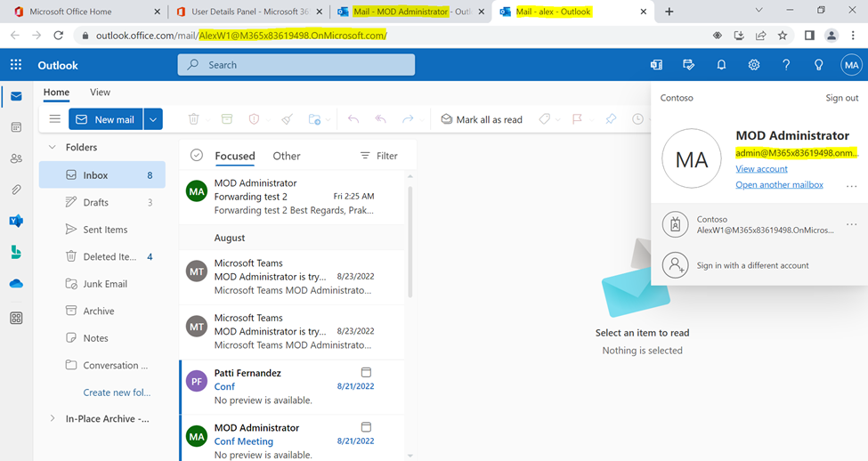868x461 pixels.
Task: Click the Flag icon in toolbar
Action: 577,119
